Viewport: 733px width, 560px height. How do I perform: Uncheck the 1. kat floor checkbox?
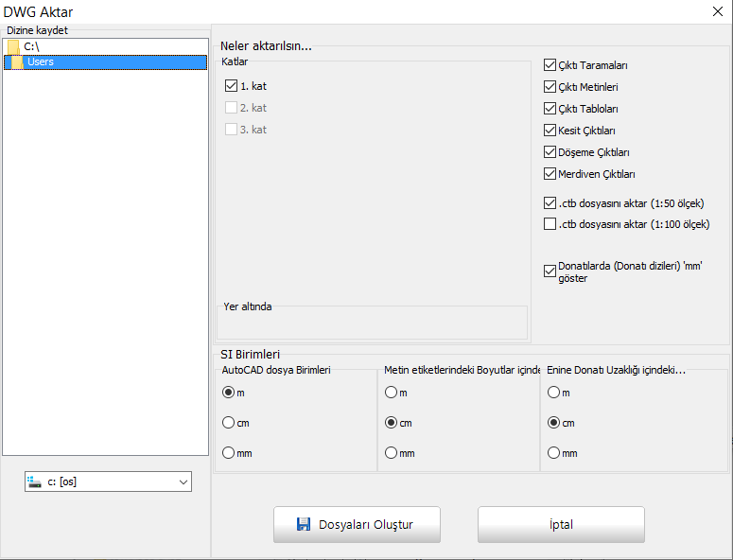(232, 86)
